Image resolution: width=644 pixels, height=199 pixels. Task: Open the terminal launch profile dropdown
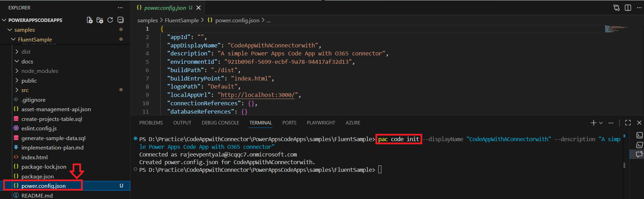point(601,123)
